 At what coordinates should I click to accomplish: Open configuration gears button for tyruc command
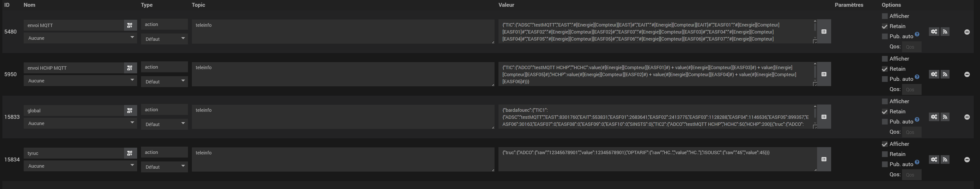pos(934,160)
